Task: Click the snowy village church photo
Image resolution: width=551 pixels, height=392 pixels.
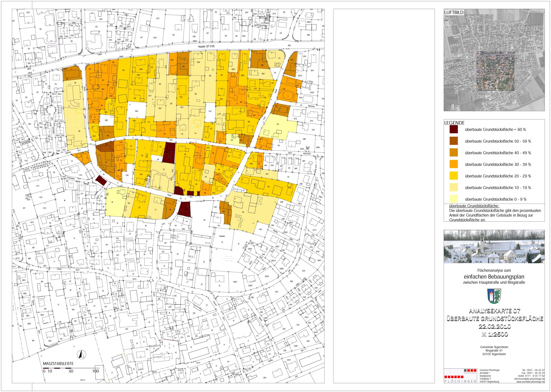Action: click(494, 246)
